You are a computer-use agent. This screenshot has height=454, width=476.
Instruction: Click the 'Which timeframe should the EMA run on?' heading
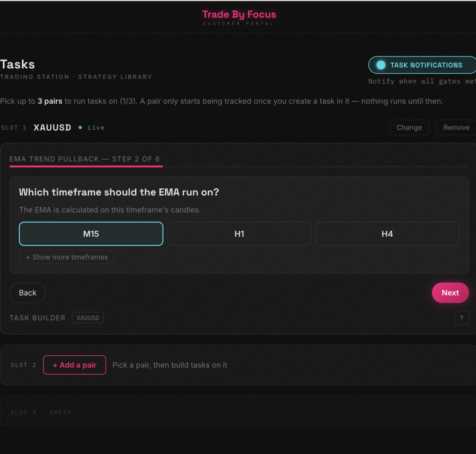click(x=119, y=192)
